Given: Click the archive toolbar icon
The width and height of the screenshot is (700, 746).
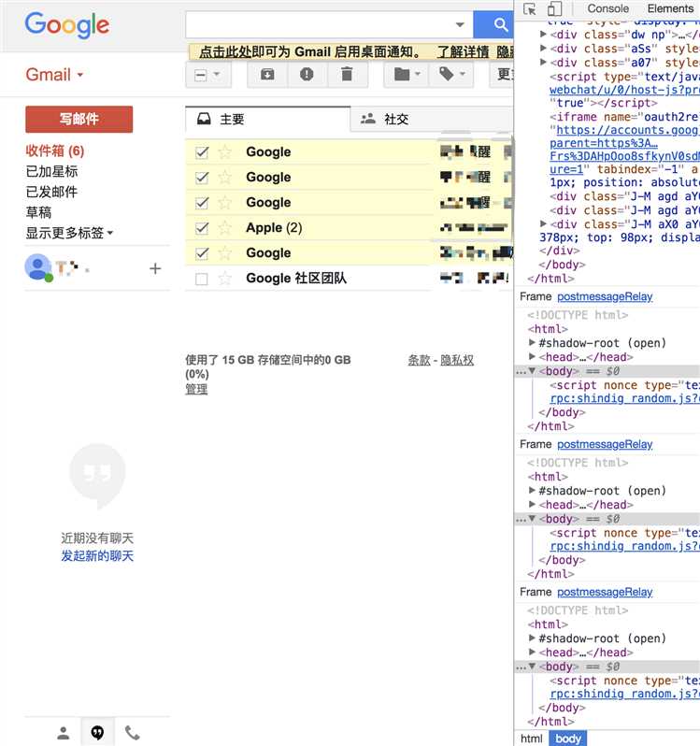Looking at the screenshot, I should tap(267, 74).
